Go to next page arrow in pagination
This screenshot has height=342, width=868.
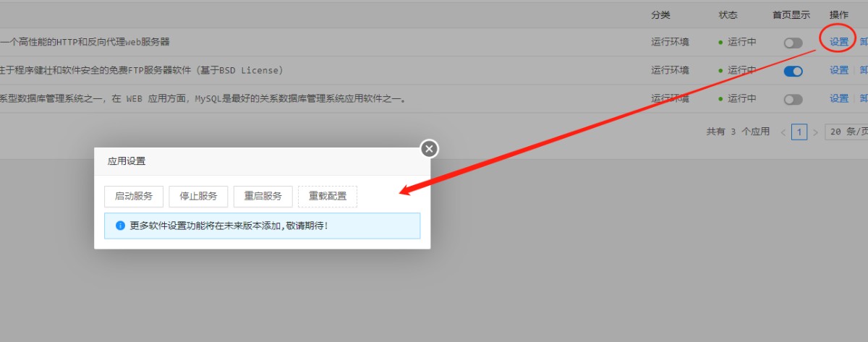815,132
